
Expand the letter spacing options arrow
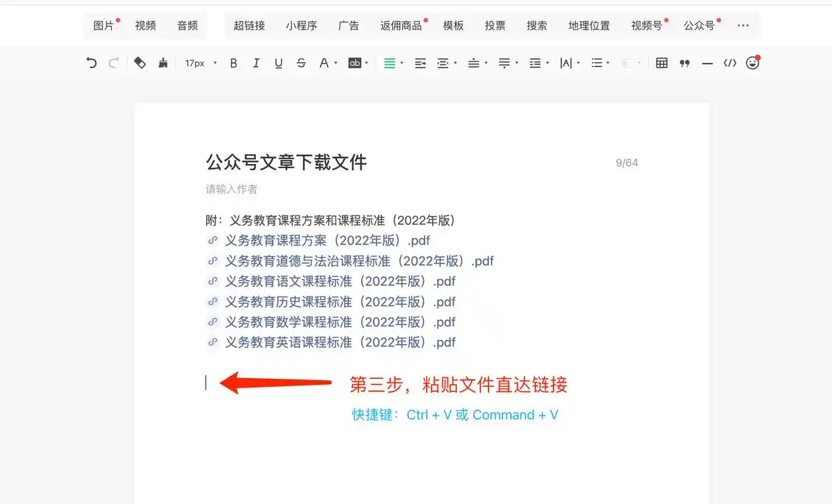tap(578, 64)
